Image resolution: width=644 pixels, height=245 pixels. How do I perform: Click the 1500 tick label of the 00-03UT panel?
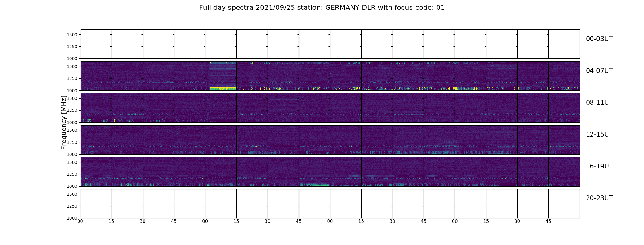click(72, 35)
